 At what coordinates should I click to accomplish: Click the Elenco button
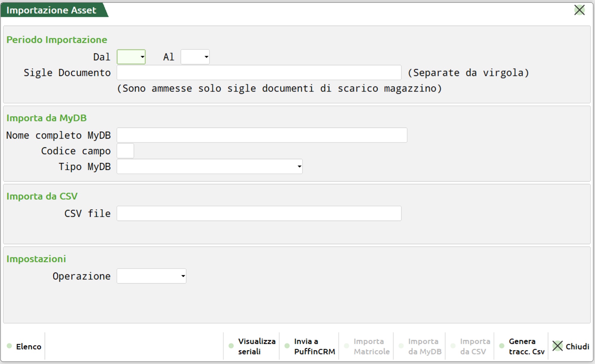(28, 346)
